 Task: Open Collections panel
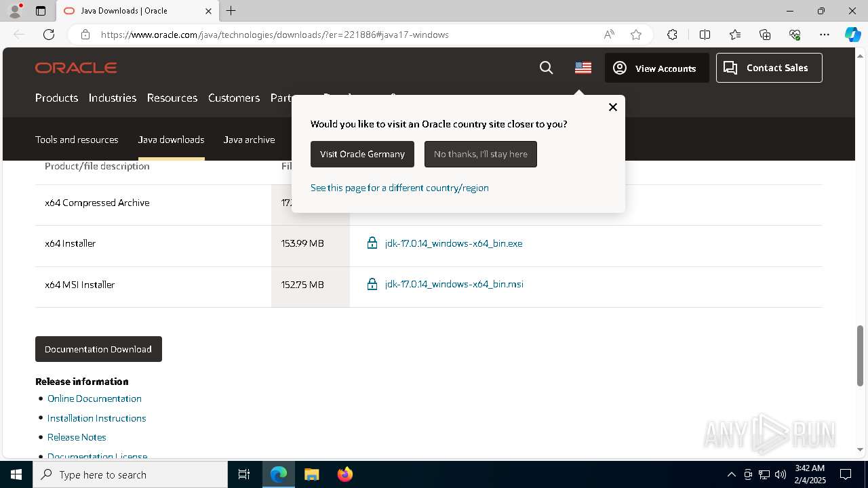[x=765, y=35]
